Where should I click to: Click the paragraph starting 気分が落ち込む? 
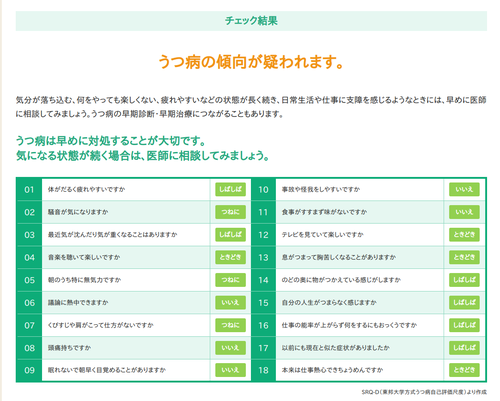[x=251, y=107]
